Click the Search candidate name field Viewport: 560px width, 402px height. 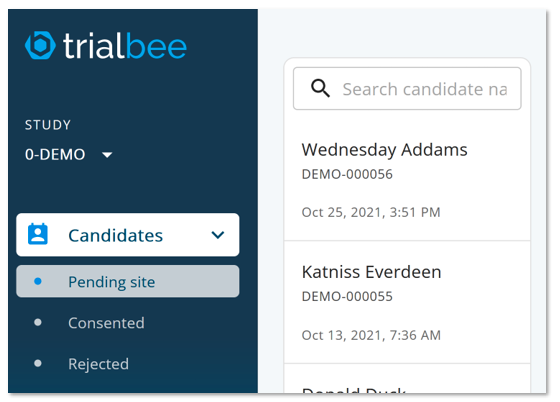[x=407, y=89]
